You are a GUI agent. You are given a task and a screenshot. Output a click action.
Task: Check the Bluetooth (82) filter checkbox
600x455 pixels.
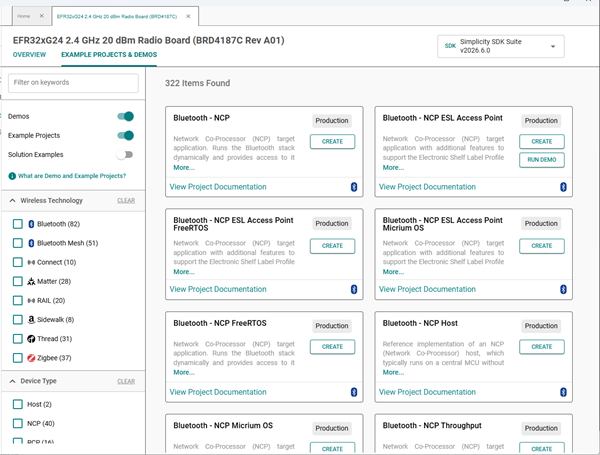click(x=18, y=224)
